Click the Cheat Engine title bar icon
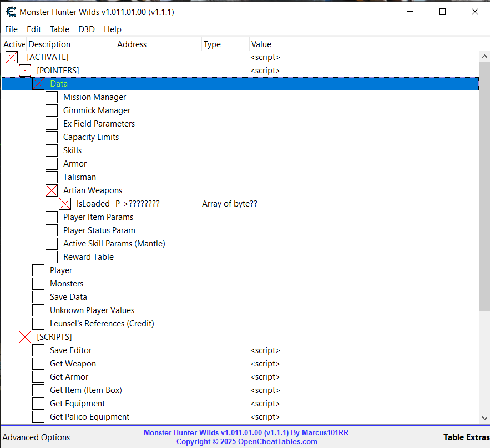 click(11, 12)
